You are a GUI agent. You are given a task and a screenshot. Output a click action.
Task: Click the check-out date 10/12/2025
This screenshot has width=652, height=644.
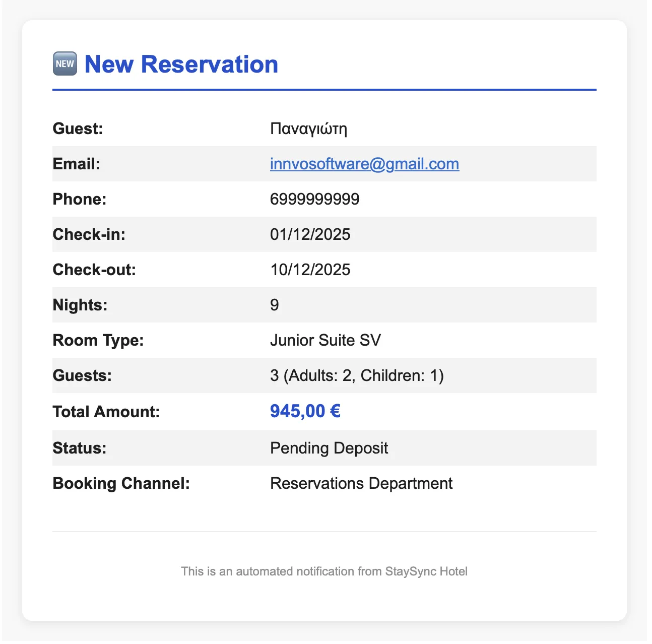coord(310,270)
